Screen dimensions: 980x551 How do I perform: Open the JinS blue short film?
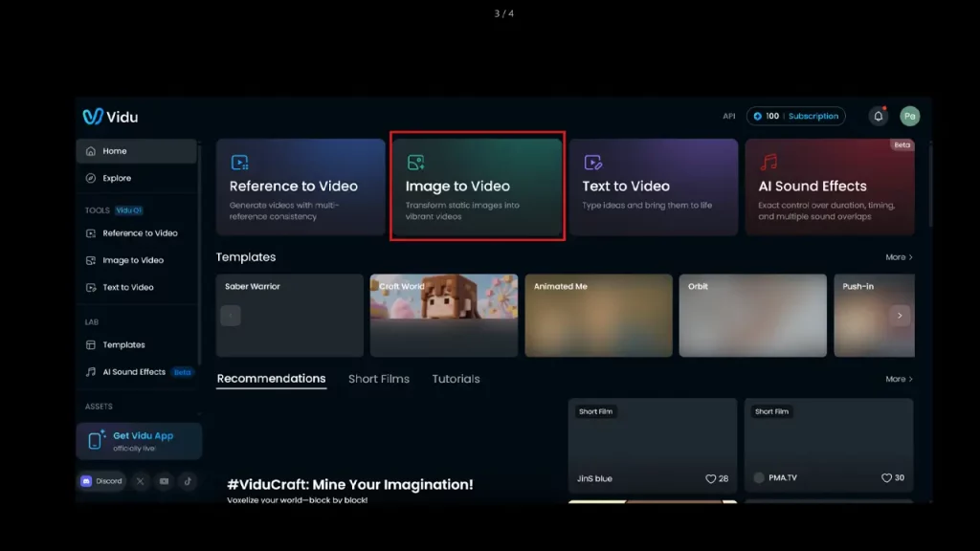point(653,446)
